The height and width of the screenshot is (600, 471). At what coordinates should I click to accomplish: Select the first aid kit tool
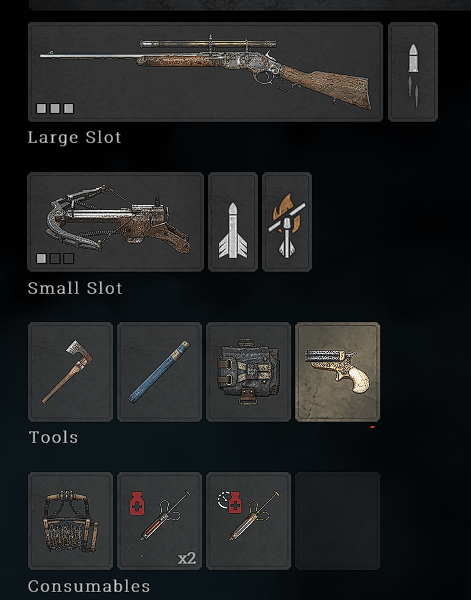pyautogui.click(x=248, y=372)
